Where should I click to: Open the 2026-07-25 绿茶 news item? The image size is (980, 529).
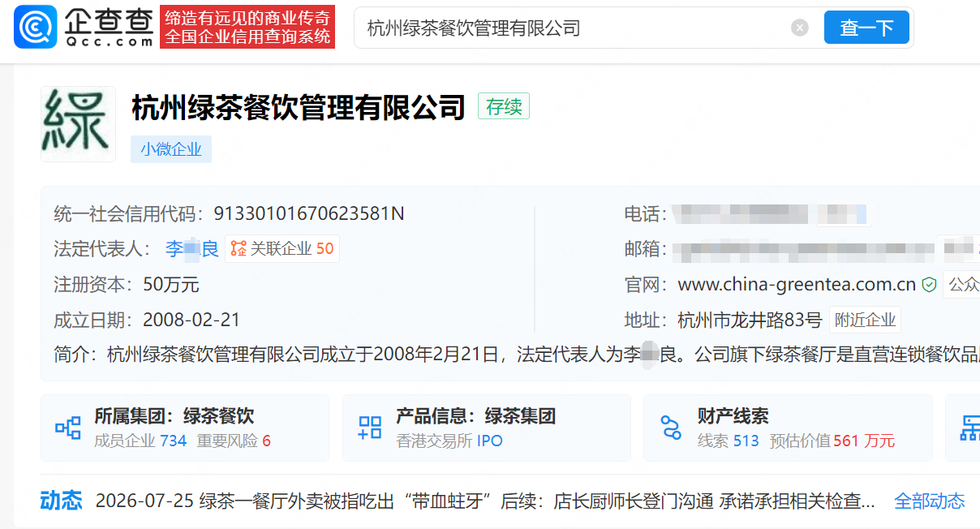coord(485,501)
